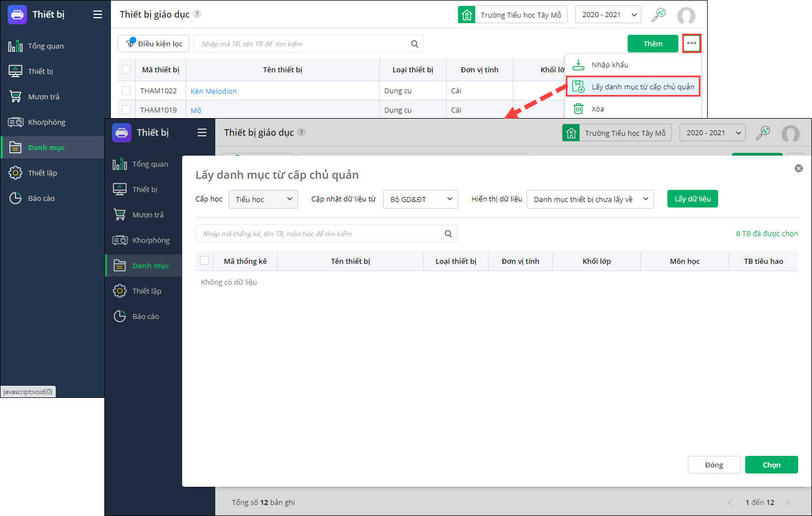Go to previous page in front window pagination
Viewport: 812px width, 516px height.
tap(730, 502)
